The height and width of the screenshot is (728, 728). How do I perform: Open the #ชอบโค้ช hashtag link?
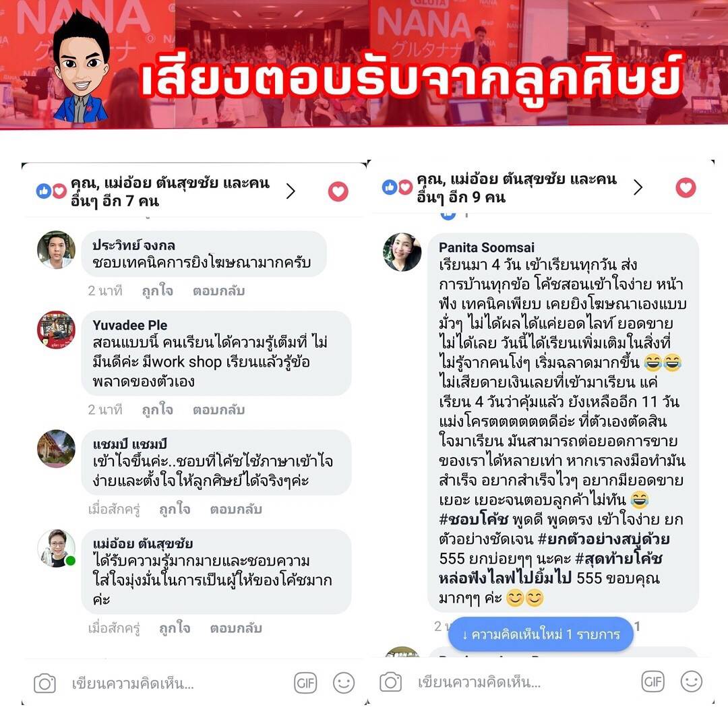click(x=474, y=520)
